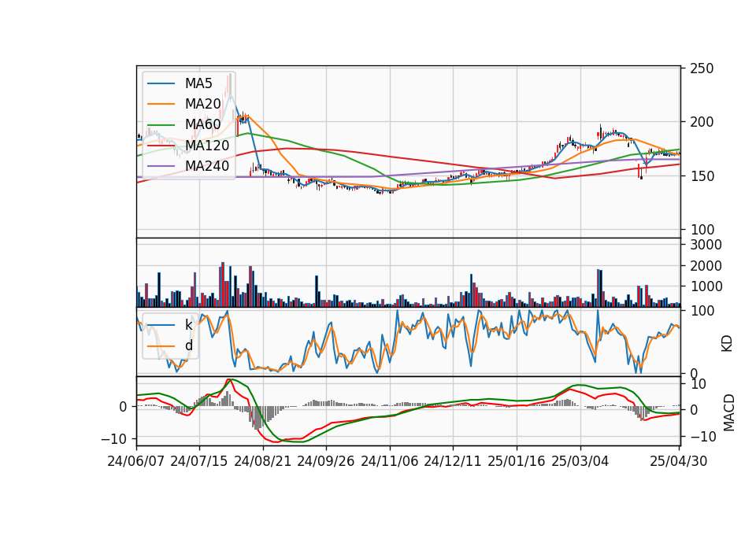756x543 pixels.
Task: Click the 250 price axis label
Action: [702, 68]
